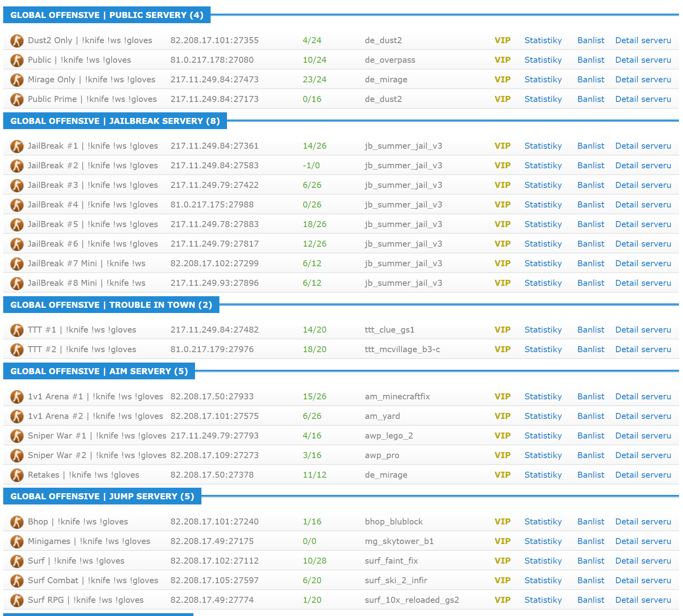Open the Trouble in Town (2) header

[x=111, y=305]
